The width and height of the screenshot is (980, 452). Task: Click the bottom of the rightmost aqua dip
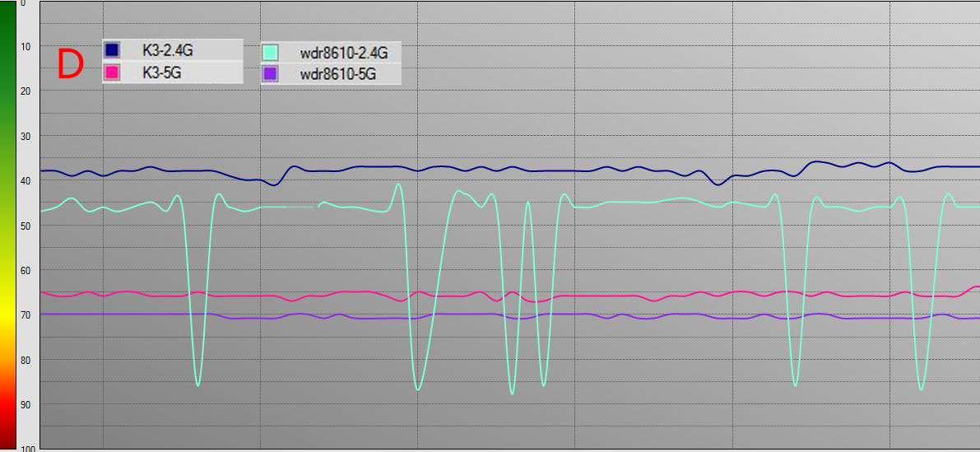[921, 389]
